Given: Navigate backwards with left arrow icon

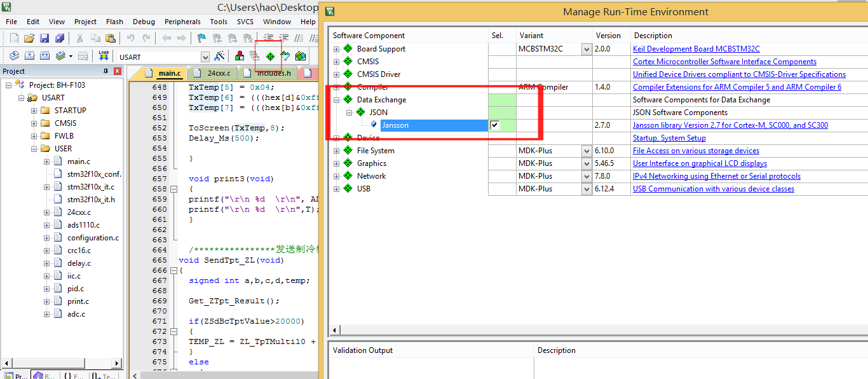Looking at the screenshot, I should coord(166,38).
